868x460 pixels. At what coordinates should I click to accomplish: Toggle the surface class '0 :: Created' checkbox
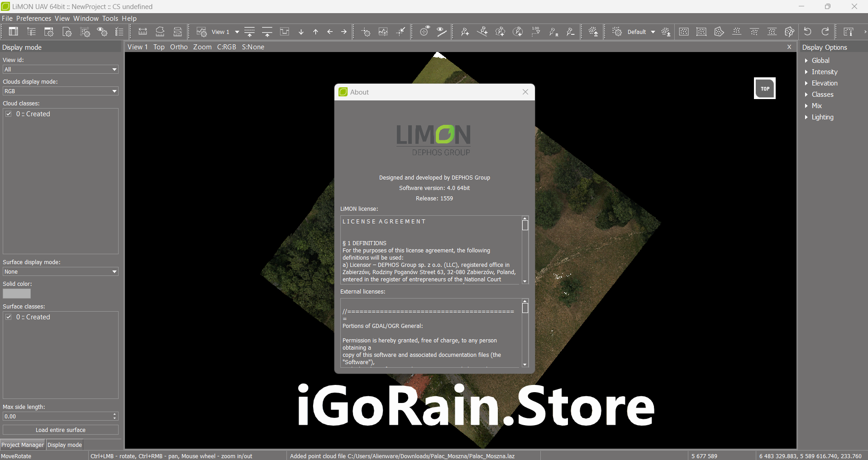pos(9,317)
